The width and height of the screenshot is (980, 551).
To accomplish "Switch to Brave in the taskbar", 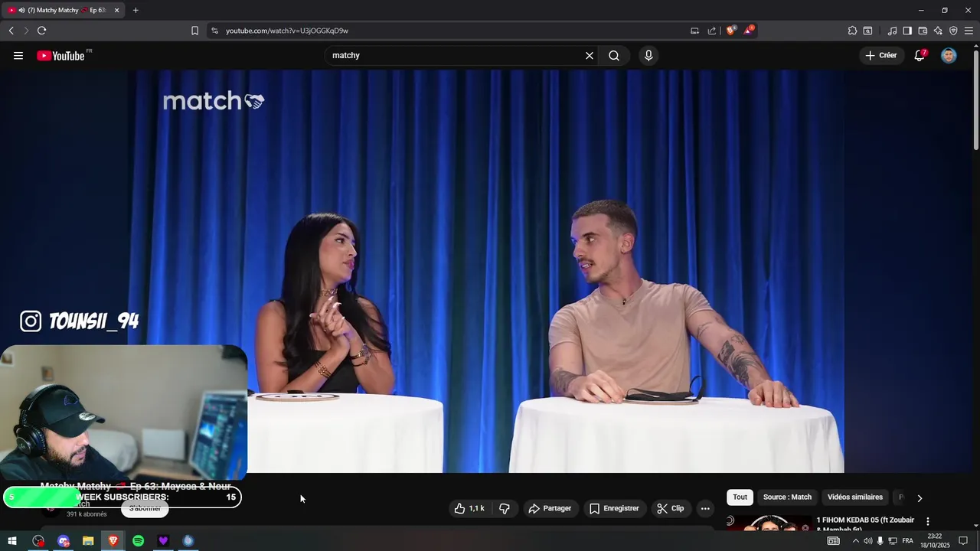I will tap(113, 541).
